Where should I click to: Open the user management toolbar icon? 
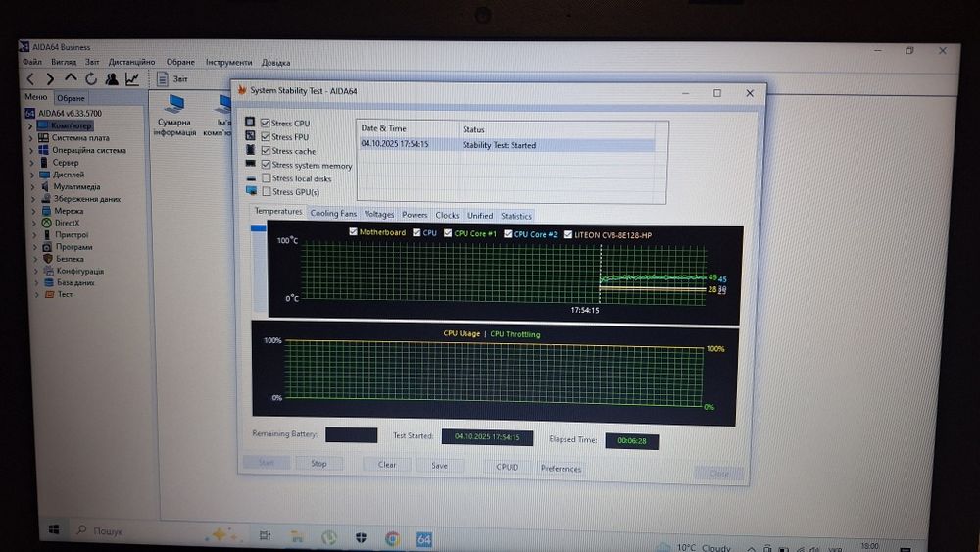(x=112, y=78)
